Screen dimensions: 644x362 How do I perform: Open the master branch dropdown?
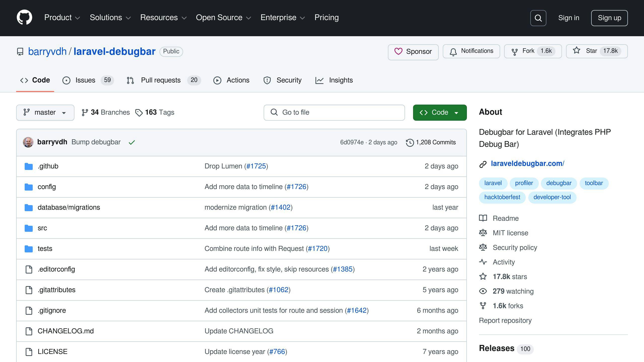(x=45, y=112)
